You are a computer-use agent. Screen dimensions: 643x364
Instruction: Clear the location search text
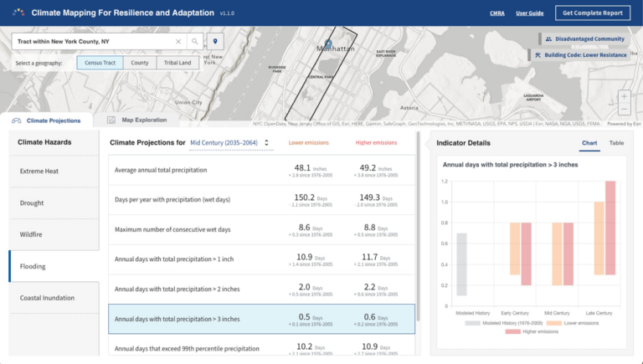click(178, 41)
